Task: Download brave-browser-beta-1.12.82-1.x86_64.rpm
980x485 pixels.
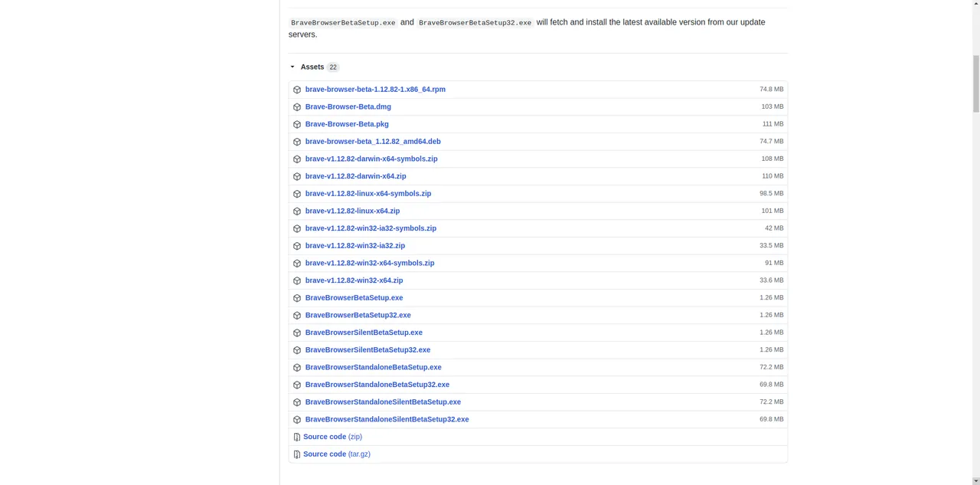Action: tap(375, 90)
